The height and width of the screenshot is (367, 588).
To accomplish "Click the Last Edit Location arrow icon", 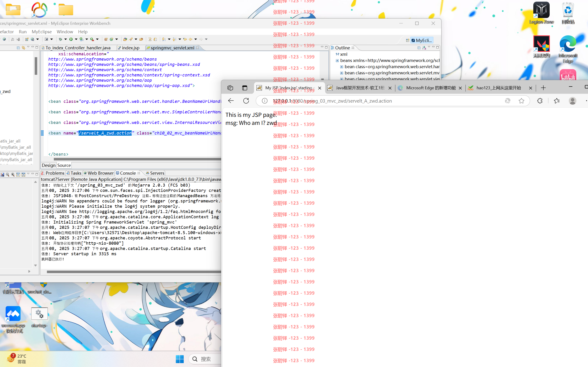I will pos(185,39).
